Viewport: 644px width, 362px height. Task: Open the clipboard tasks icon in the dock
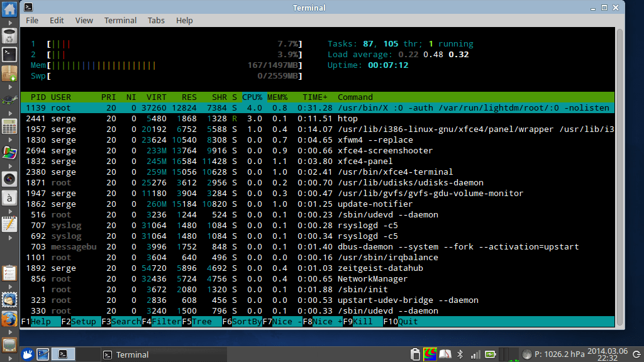pyautogui.click(x=9, y=273)
